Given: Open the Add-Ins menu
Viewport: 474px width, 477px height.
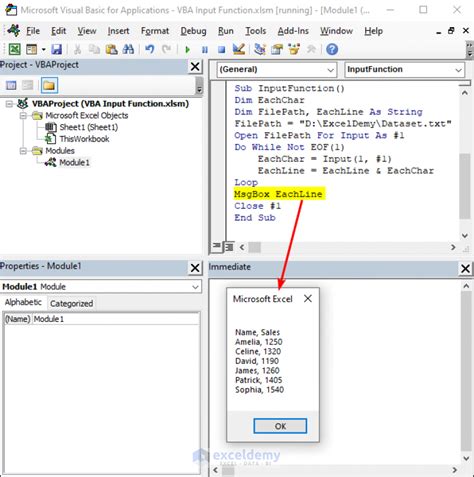Looking at the screenshot, I should [x=293, y=31].
